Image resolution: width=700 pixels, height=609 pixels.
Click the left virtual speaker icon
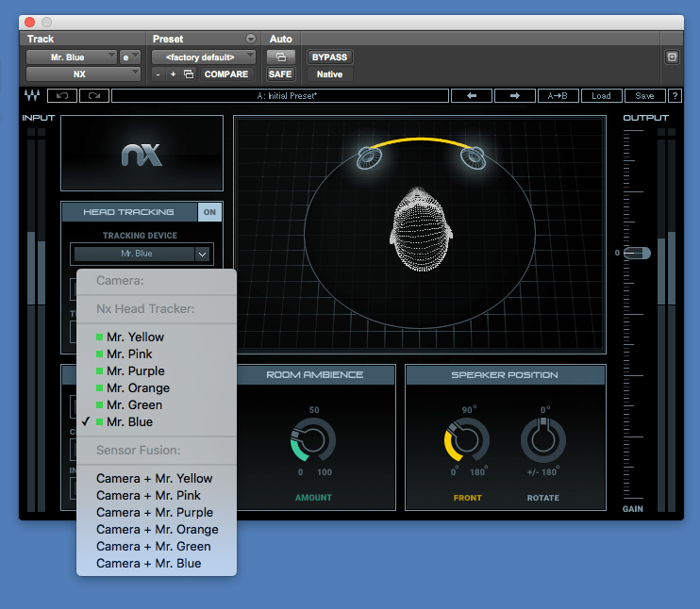369,158
